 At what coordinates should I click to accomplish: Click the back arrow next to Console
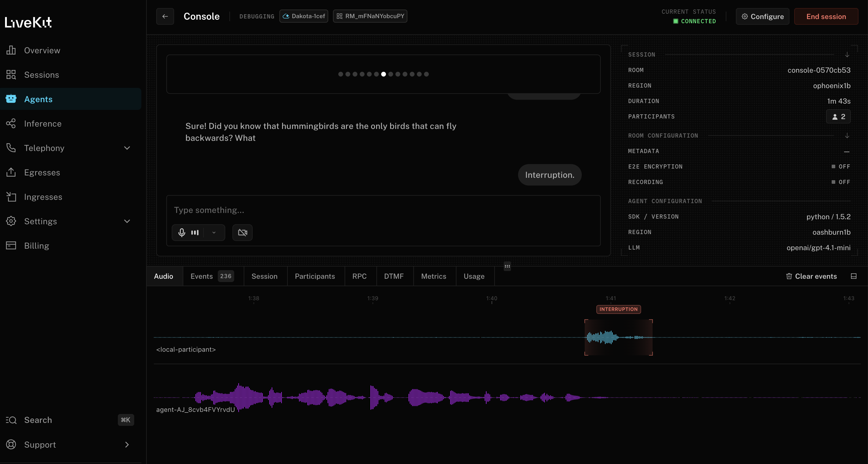point(165,16)
